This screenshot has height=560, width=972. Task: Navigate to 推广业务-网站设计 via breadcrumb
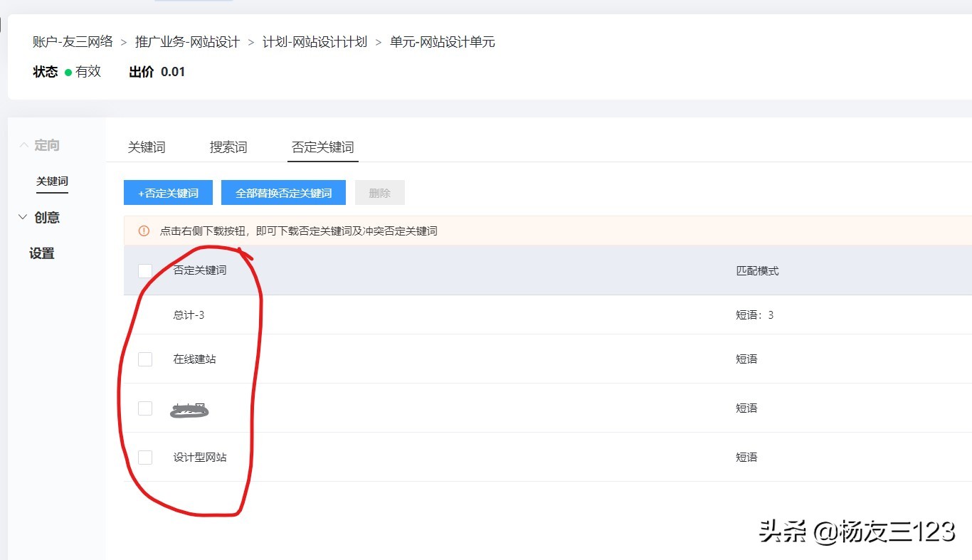(186, 41)
